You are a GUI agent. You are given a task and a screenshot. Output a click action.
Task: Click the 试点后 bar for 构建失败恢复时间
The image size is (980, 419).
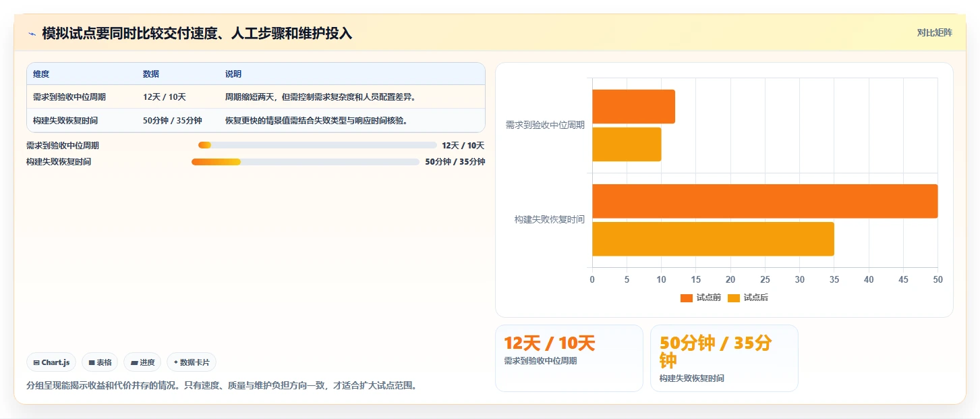coord(713,239)
